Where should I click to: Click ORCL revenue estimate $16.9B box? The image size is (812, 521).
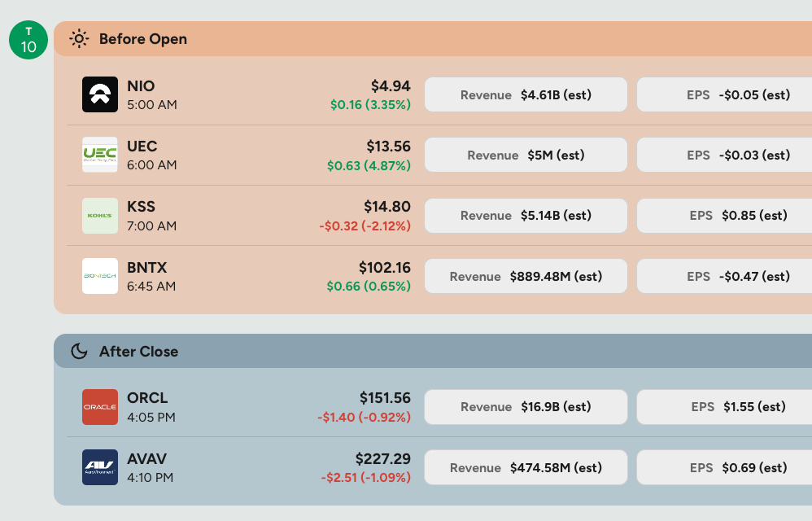pyautogui.click(x=526, y=407)
